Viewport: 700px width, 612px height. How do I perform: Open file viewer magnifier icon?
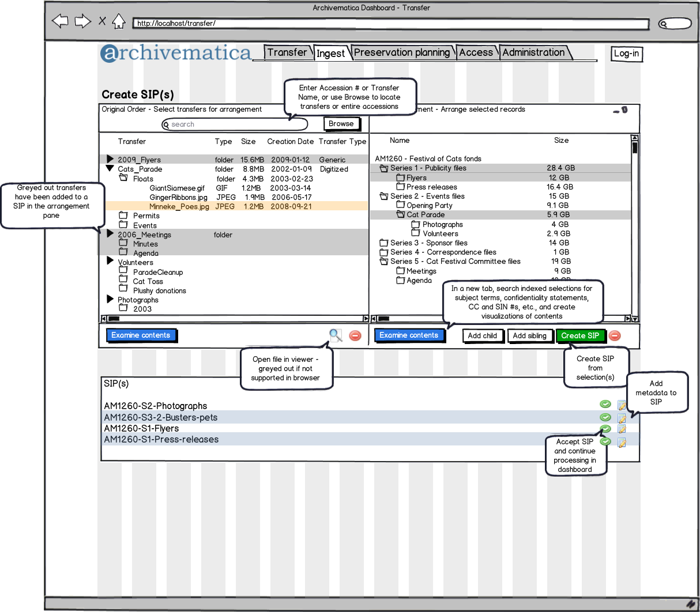(x=335, y=335)
